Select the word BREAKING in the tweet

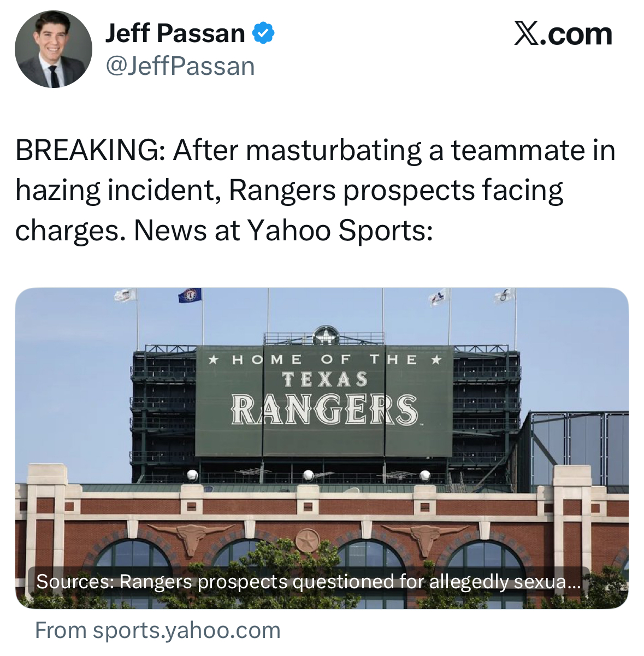click(86, 150)
